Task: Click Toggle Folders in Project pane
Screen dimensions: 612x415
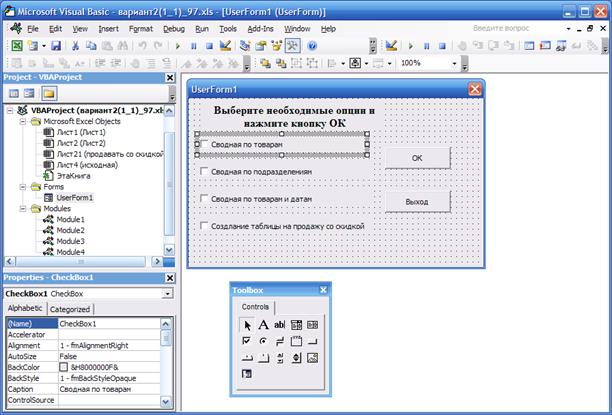Action: coord(49,94)
